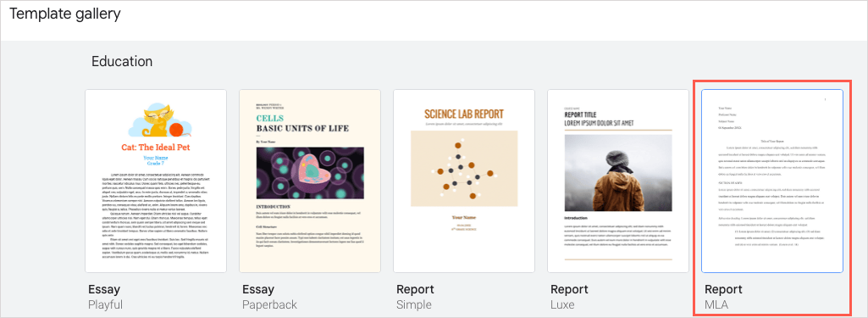
Task: Select the 'Simple' label under Report
Action: (413, 304)
